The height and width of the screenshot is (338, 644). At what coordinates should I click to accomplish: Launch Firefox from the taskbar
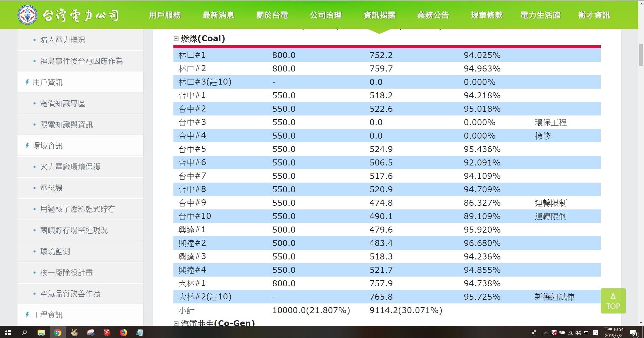[123, 333]
